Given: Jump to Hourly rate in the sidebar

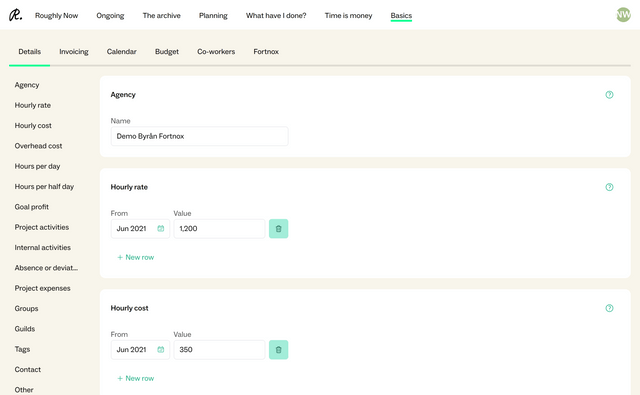Looking at the screenshot, I should coord(33,105).
